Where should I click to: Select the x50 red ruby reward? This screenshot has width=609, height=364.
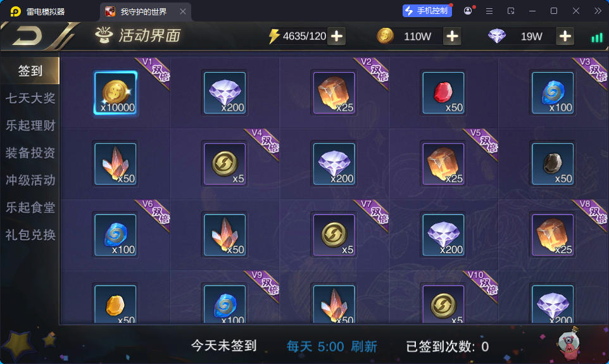coord(443,93)
